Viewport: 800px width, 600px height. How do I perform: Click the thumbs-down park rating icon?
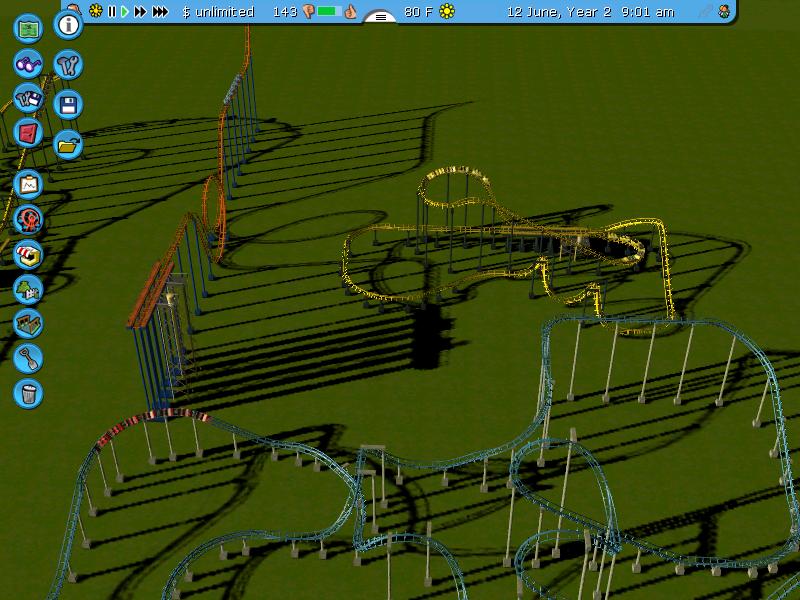[308, 11]
